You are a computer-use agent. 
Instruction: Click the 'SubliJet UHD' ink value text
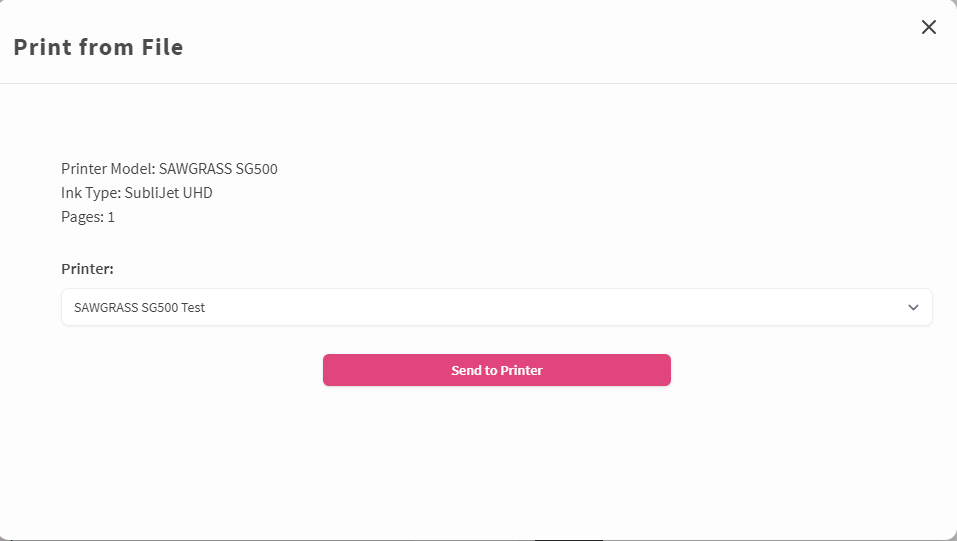coord(168,193)
